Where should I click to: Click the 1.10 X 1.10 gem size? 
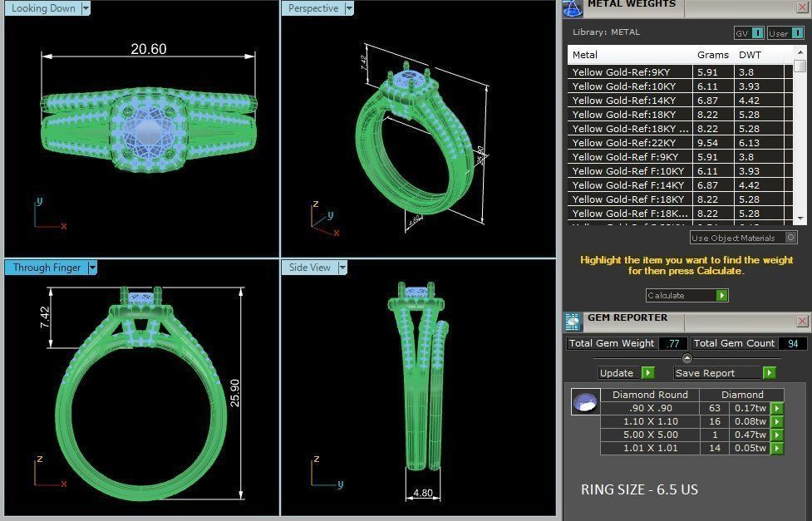pyautogui.click(x=651, y=421)
